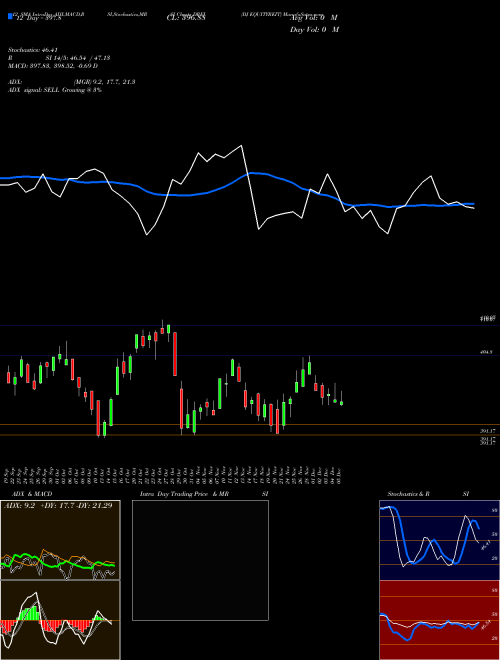The width and height of the screenshot is (500, 660).
Task: Click the '391.17' support level label
Action: (487, 431)
